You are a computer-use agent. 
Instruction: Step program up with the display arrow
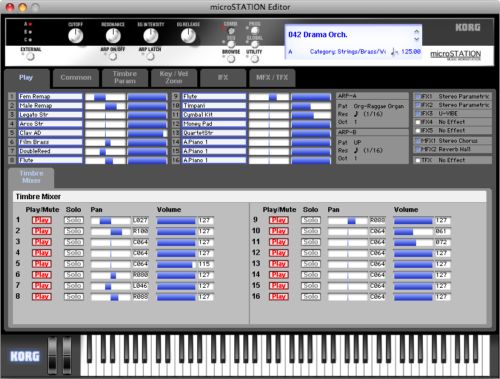click(x=417, y=32)
